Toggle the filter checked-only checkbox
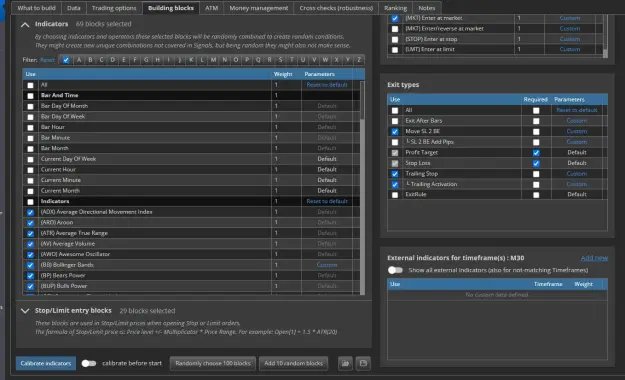This screenshot has height=380, width=625. (66, 60)
